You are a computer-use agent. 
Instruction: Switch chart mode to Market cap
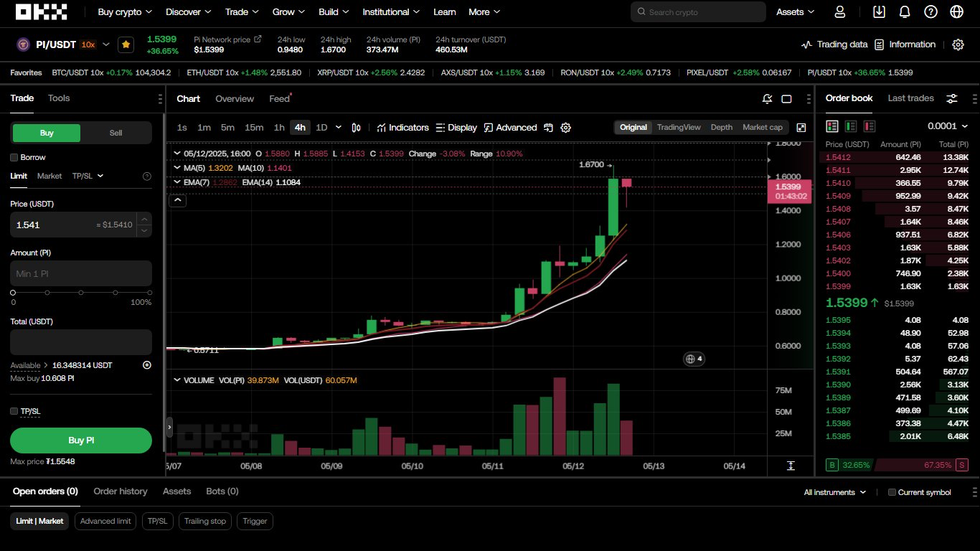pos(763,127)
